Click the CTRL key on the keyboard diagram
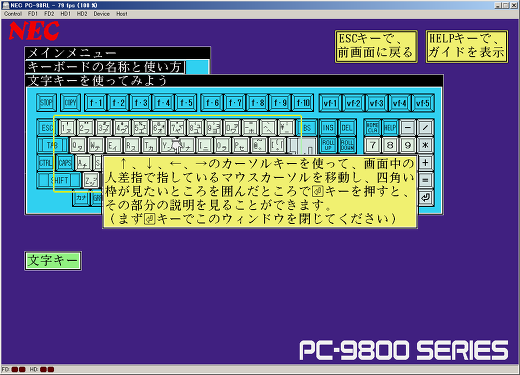520x375 pixels. (45, 163)
